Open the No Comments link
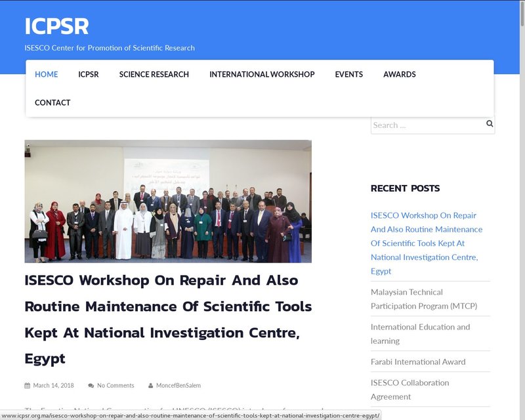The width and height of the screenshot is (525, 420). pyautogui.click(x=115, y=385)
